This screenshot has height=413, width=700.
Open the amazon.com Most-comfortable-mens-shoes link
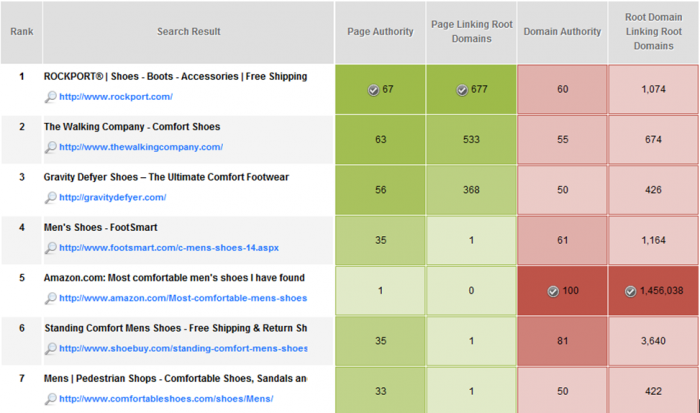tap(183, 298)
